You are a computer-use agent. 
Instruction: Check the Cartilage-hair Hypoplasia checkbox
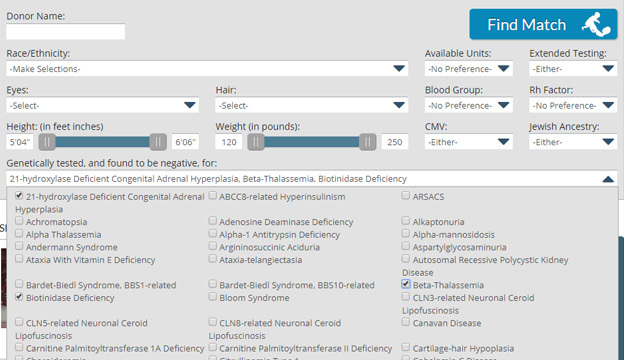click(406, 347)
